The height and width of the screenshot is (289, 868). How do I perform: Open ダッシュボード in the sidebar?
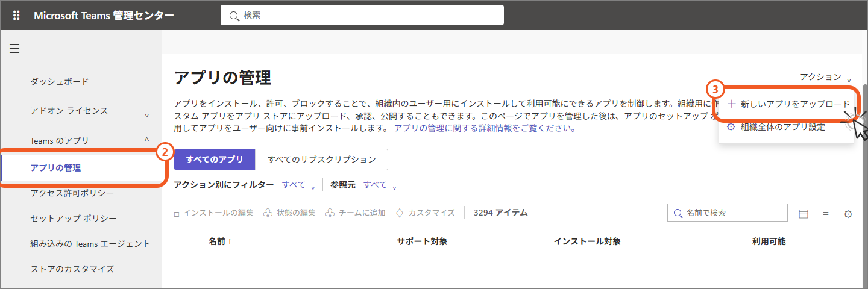coord(60,81)
